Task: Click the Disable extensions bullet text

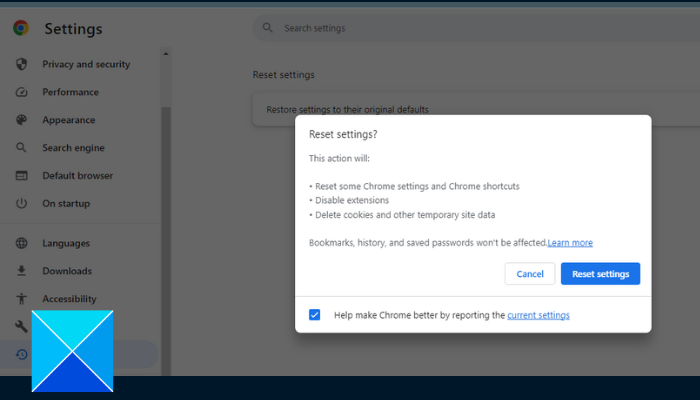Action: tap(352, 200)
